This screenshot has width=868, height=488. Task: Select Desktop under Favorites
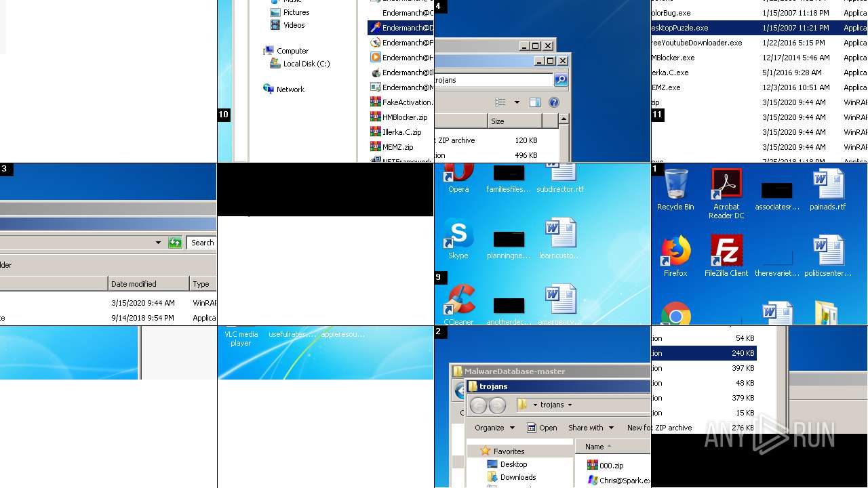(507, 464)
